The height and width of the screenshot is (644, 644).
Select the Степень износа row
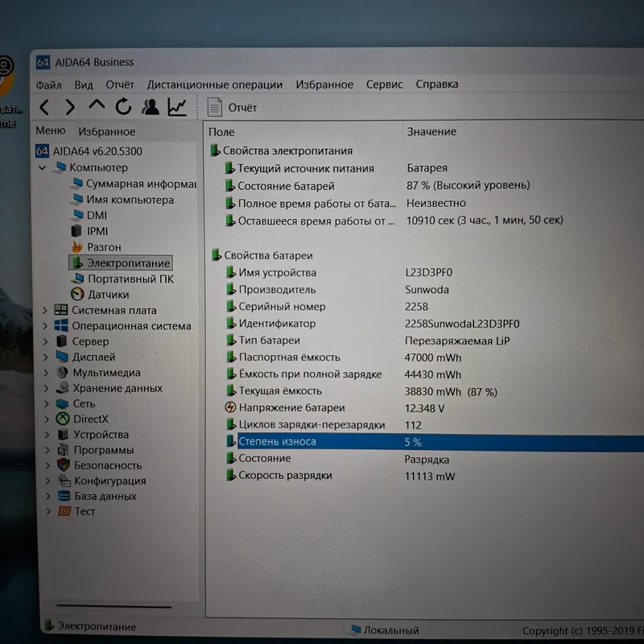[435, 442]
